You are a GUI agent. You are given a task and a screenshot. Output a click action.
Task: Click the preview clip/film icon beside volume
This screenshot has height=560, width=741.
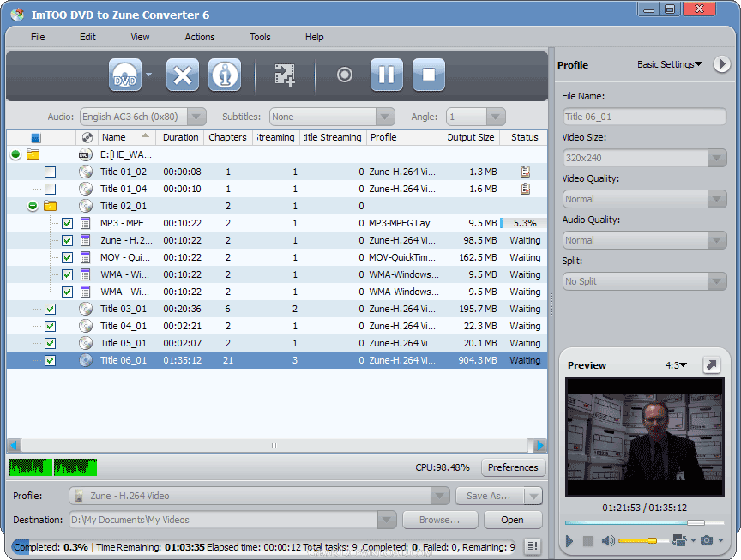[x=679, y=540]
